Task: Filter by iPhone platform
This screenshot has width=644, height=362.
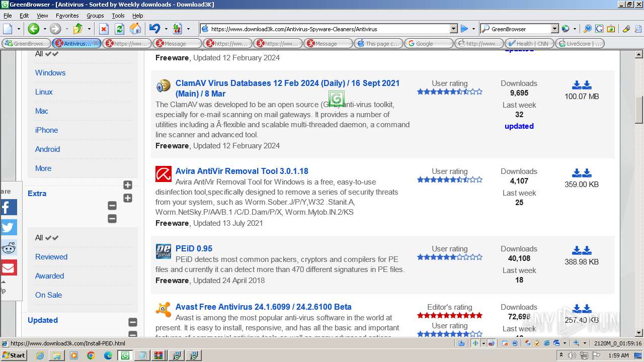Action: click(x=46, y=130)
